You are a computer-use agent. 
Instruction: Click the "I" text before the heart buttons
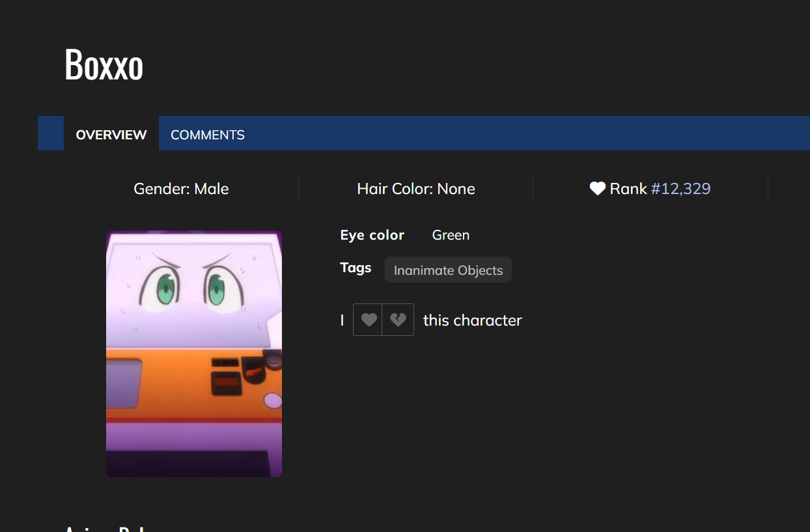tap(342, 320)
